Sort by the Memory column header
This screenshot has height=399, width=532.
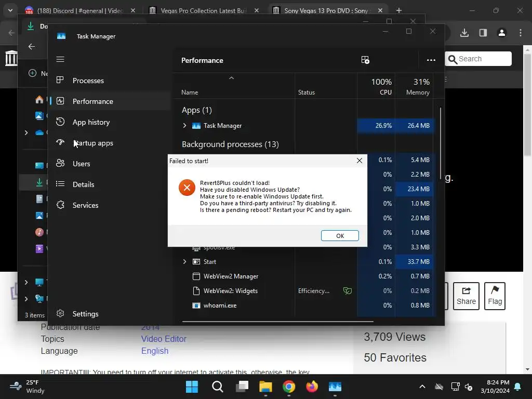pyautogui.click(x=414, y=87)
